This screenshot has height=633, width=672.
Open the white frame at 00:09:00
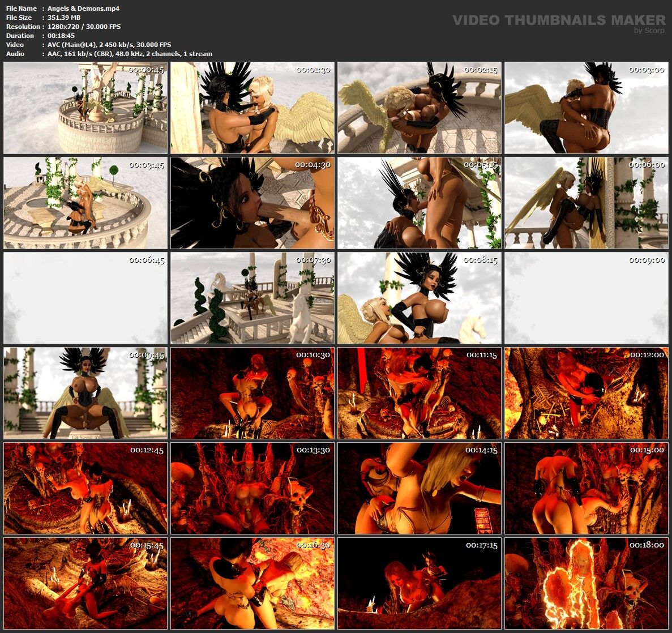pos(586,297)
